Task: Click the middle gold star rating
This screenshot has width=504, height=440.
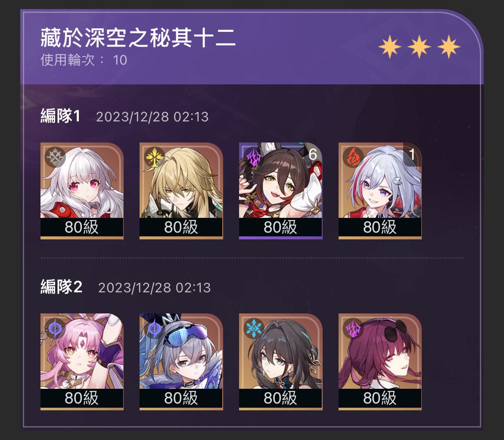Action: [x=419, y=47]
